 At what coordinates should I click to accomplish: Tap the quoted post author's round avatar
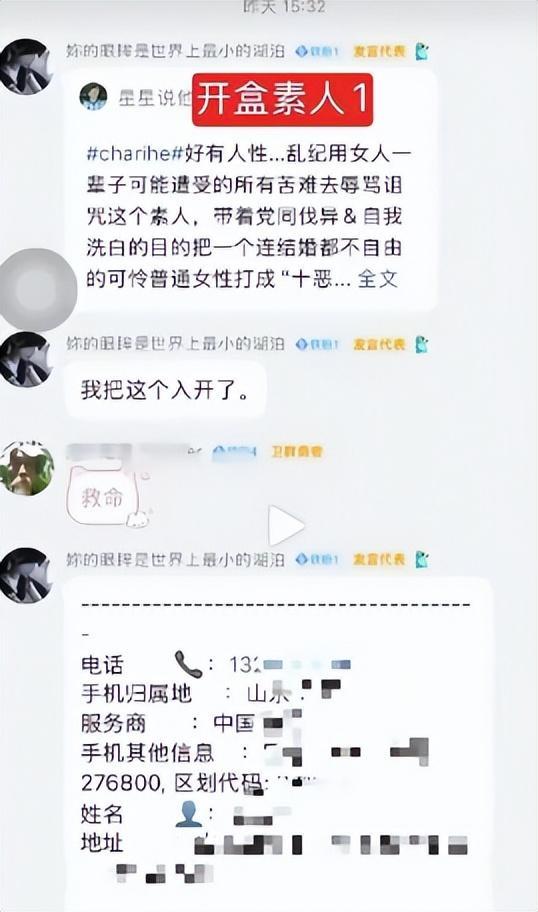pos(93,96)
